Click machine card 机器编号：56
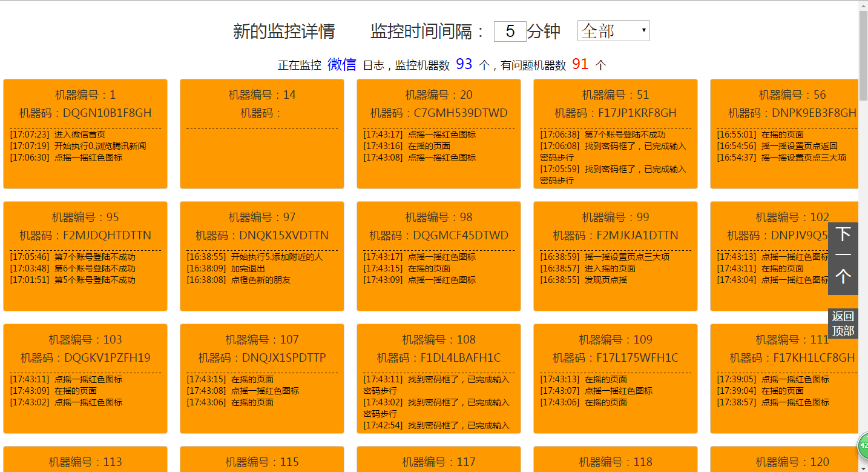Screen dimensions: 868x472 click(784, 134)
